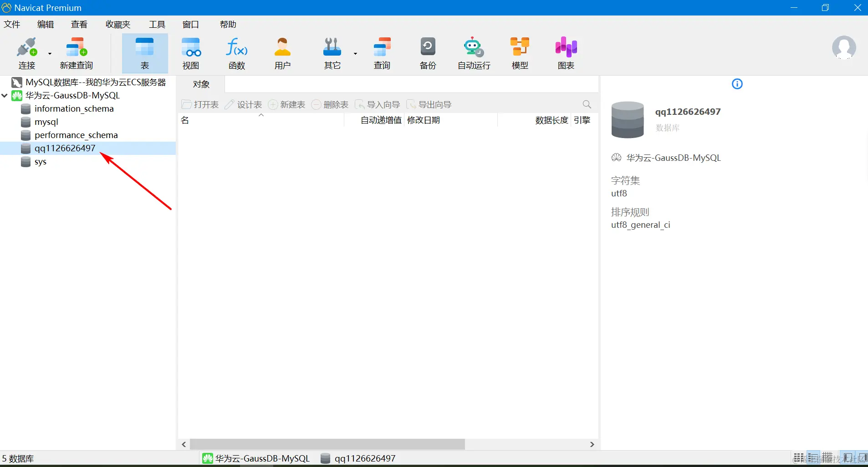Open a new query with 新建查询
This screenshot has width=868, height=467.
77,53
